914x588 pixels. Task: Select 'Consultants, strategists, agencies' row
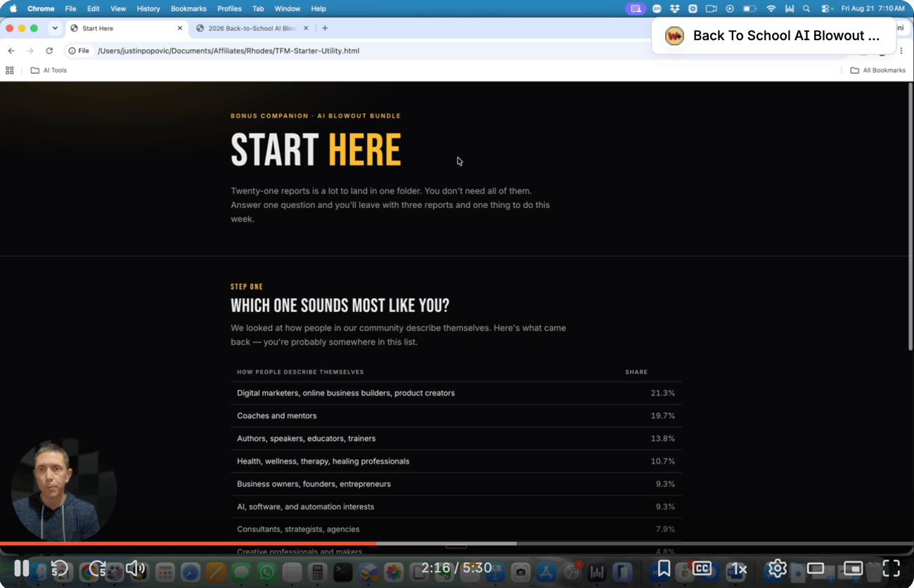pyautogui.click(x=456, y=529)
